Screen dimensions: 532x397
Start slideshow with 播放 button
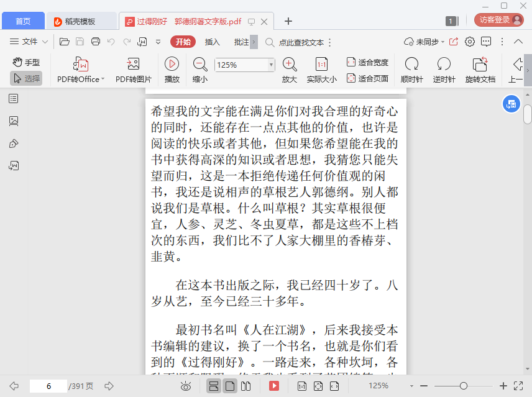tap(172, 70)
